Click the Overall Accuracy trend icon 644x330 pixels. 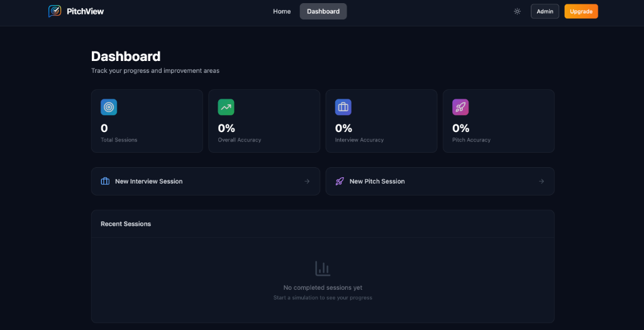[x=226, y=107]
